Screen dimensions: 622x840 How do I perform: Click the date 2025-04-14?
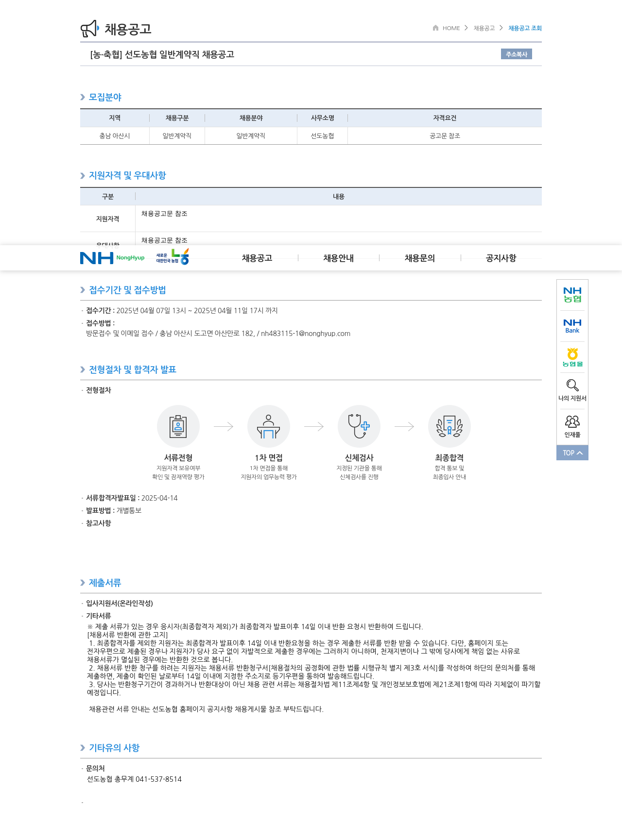(159, 498)
